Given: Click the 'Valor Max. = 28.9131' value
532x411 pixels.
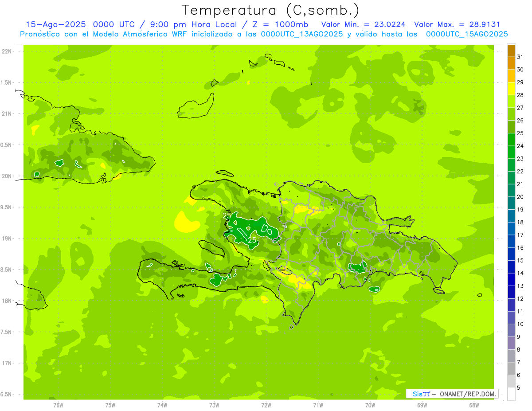Looking at the screenshot, I should pos(457,25).
